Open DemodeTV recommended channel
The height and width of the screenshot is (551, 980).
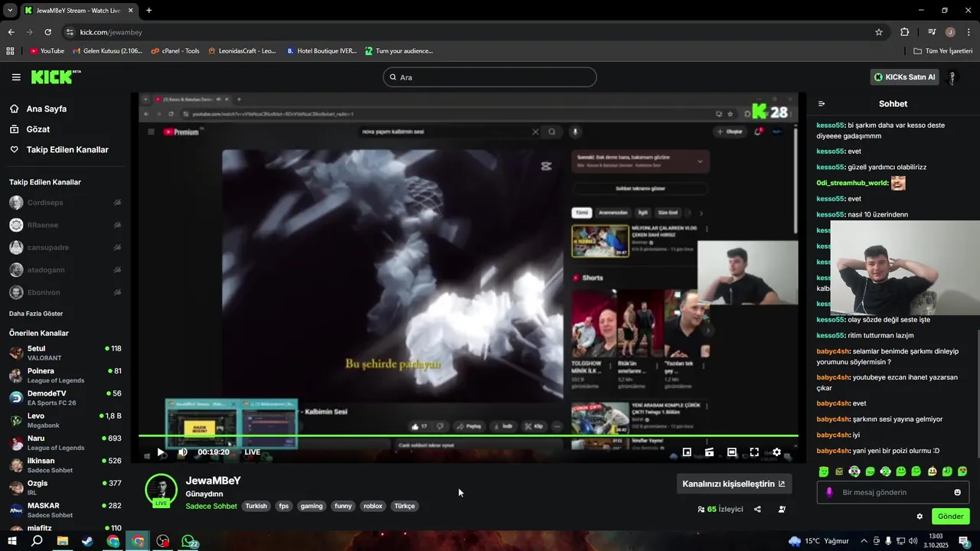(65, 398)
